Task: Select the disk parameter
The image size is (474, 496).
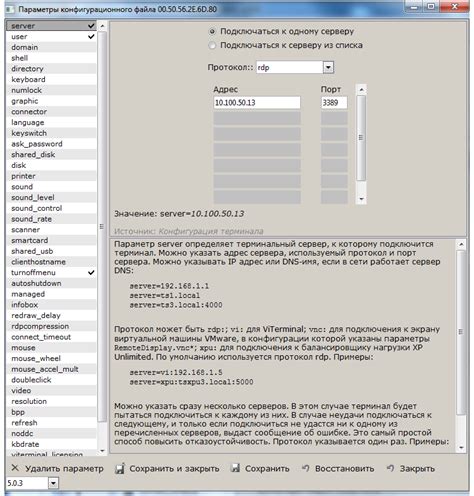Action: click(x=52, y=165)
